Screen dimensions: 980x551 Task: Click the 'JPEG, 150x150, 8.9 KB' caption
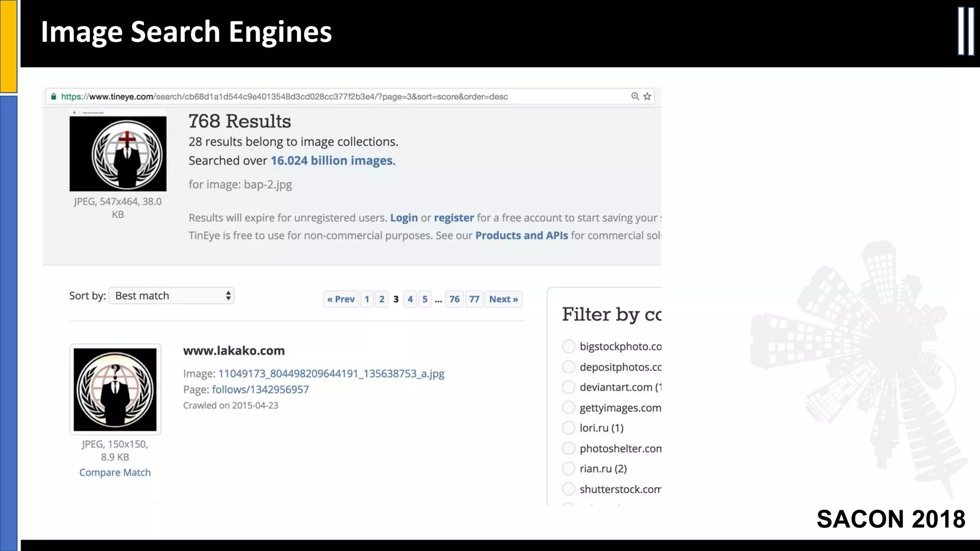click(x=115, y=451)
